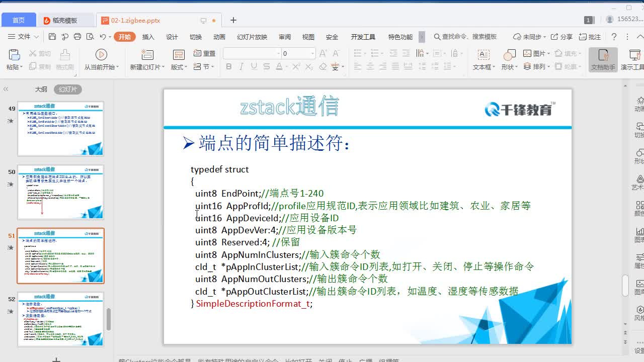Open the font size dropdown
The width and height of the screenshot is (644, 362).
click(x=312, y=53)
